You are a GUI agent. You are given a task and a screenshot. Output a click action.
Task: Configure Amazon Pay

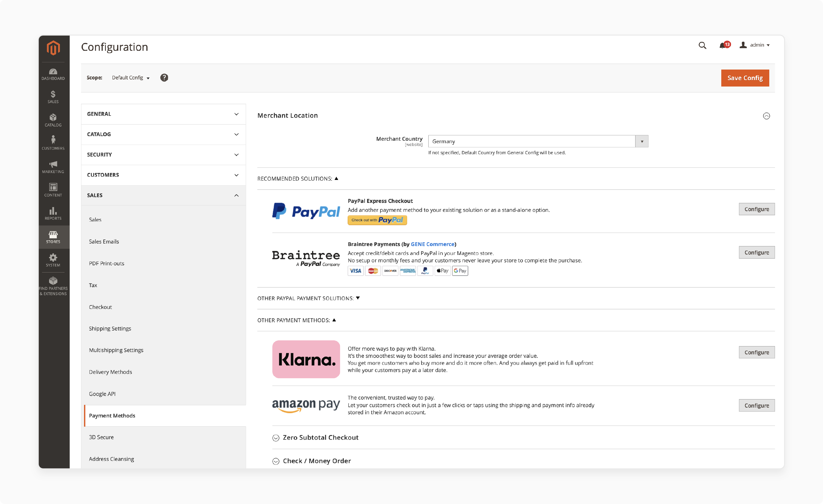click(x=757, y=406)
